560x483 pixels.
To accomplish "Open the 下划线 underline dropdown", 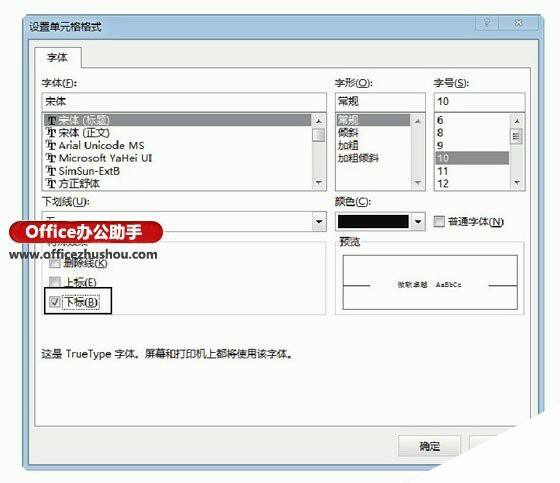I will (319, 221).
